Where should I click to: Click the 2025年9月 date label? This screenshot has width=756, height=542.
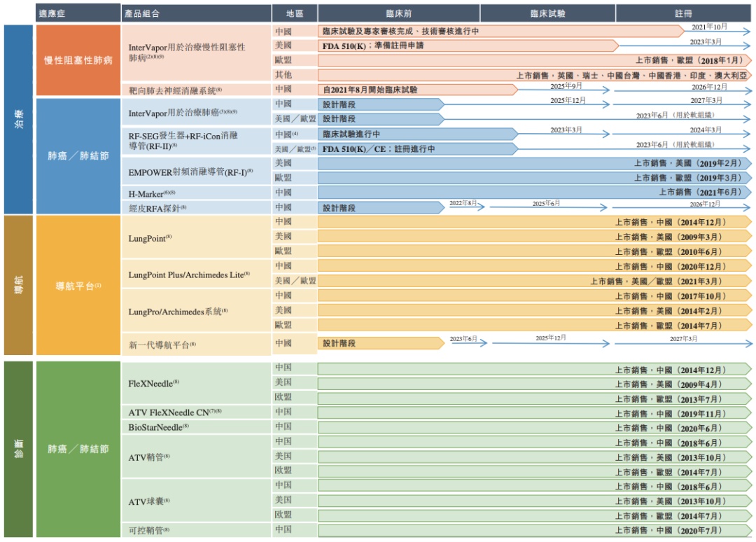[x=566, y=86]
